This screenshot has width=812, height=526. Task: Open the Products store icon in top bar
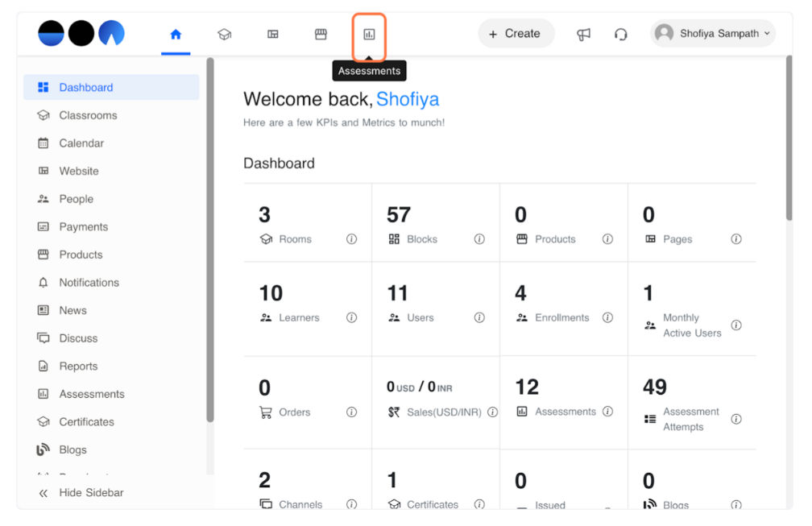point(321,34)
